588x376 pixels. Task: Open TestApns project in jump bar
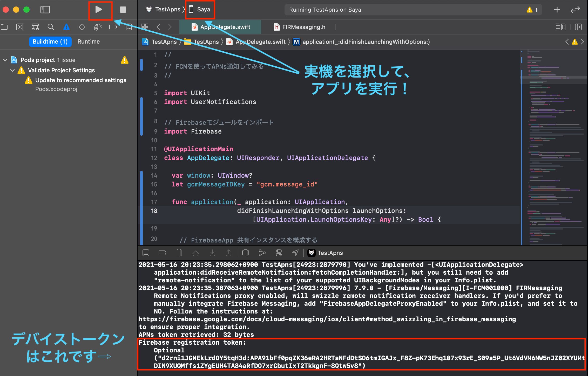pos(160,42)
